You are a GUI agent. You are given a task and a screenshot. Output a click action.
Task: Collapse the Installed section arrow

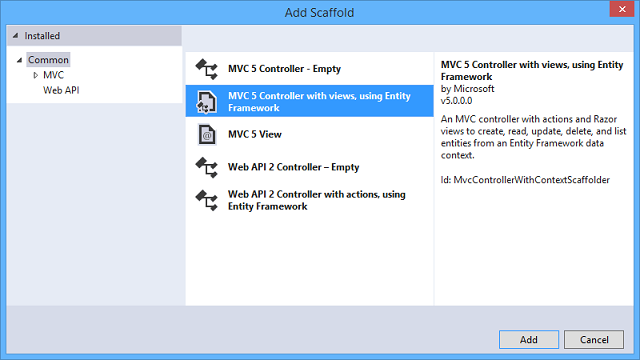coord(16,36)
